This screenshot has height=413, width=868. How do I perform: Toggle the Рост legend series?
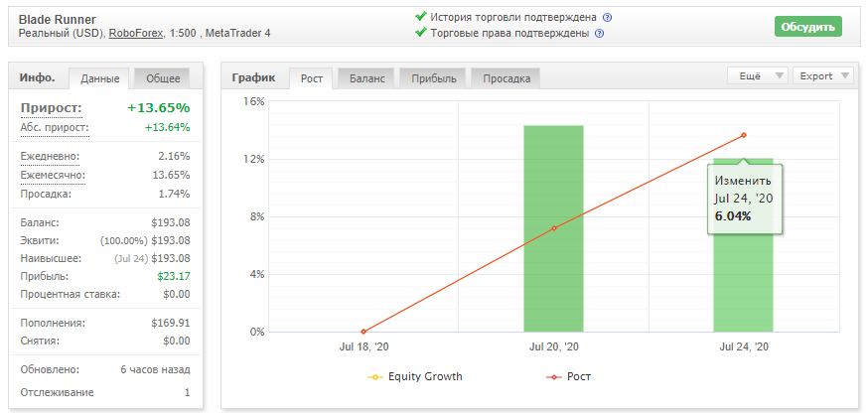coord(568,377)
